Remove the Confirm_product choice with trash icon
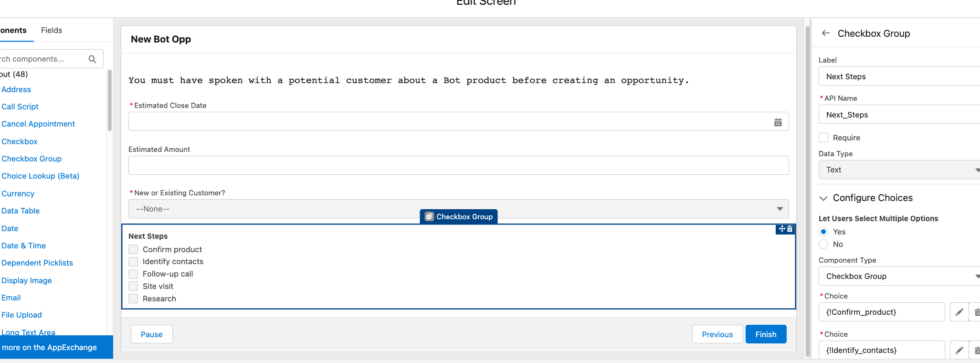 tap(976, 312)
